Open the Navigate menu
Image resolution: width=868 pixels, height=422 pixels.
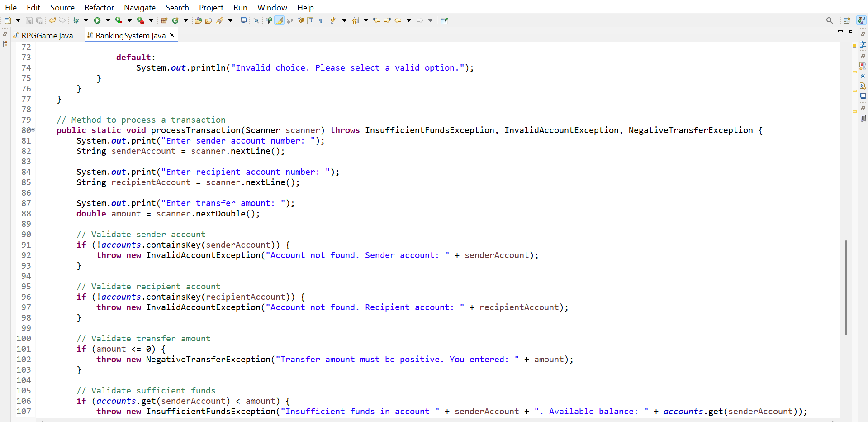click(x=140, y=7)
